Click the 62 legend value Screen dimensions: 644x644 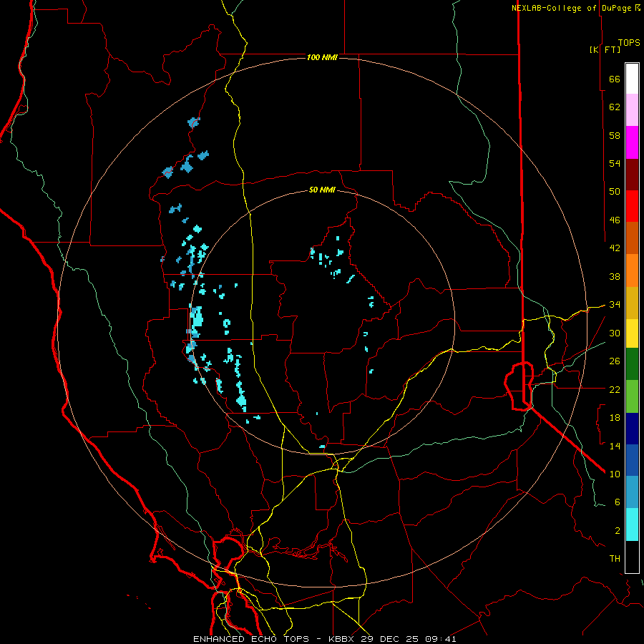pyautogui.click(x=615, y=107)
